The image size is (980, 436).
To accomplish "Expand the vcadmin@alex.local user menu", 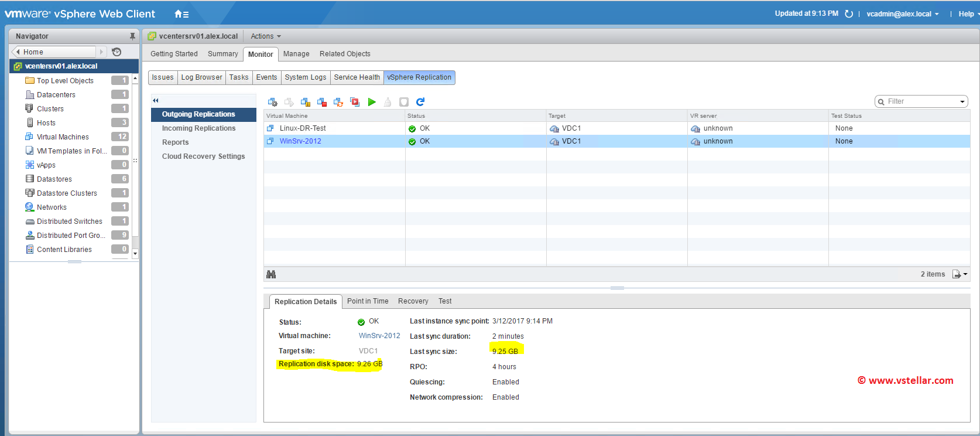I will pyautogui.click(x=902, y=14).
